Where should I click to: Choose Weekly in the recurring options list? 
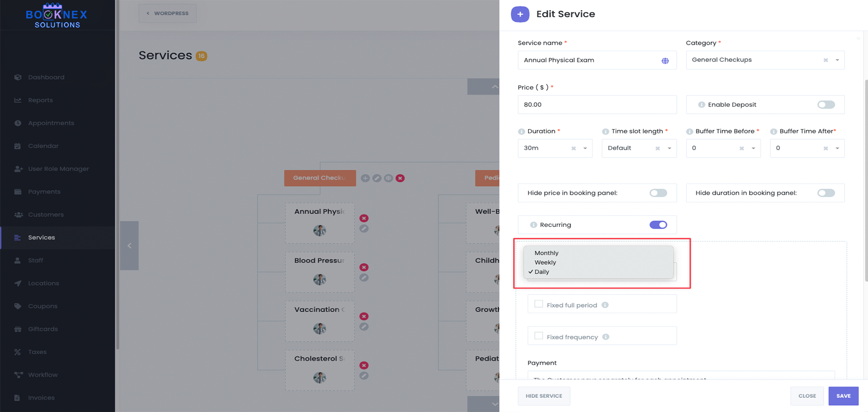545,262
